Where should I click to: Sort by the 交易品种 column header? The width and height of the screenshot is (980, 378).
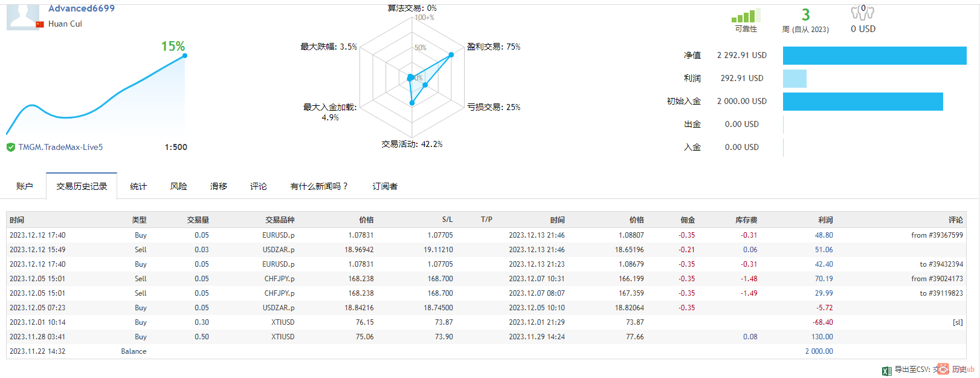coord(280,220)
